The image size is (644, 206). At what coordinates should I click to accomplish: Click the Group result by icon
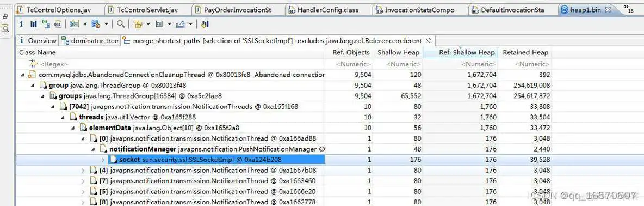[138, 25]
